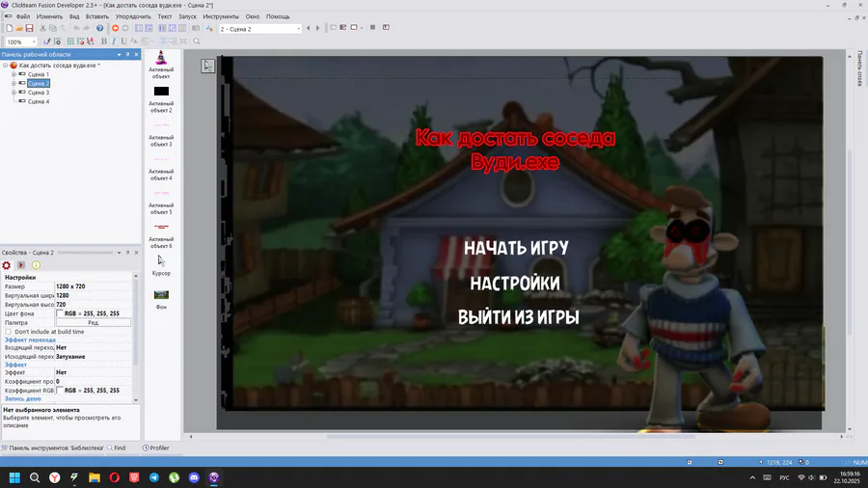This screenshot has width=868, height=488.
Task: Open the runtime options properties tab icon
Action: tap(21, 265)
